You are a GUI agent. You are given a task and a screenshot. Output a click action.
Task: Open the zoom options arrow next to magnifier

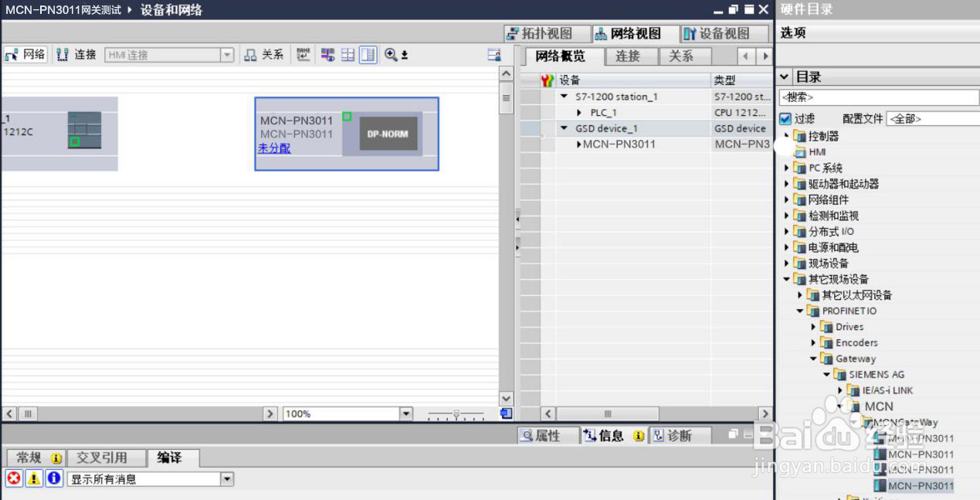pos(404,56)
